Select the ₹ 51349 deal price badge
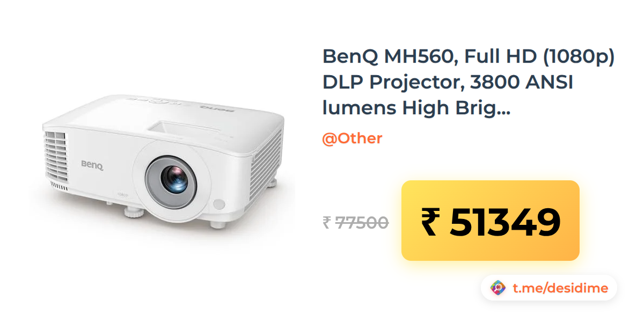The height and width of the screenshot is (322, 644). point(491,221)
